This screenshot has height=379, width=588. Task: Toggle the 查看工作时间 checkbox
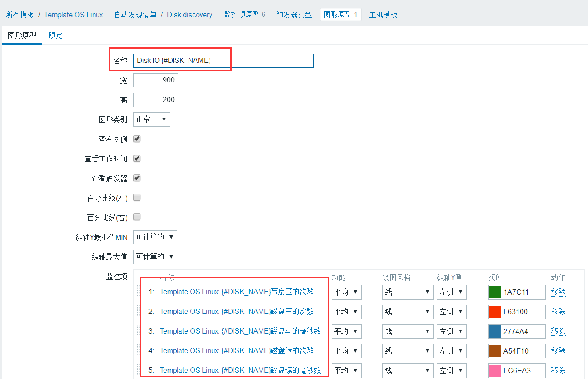[137, 158]
